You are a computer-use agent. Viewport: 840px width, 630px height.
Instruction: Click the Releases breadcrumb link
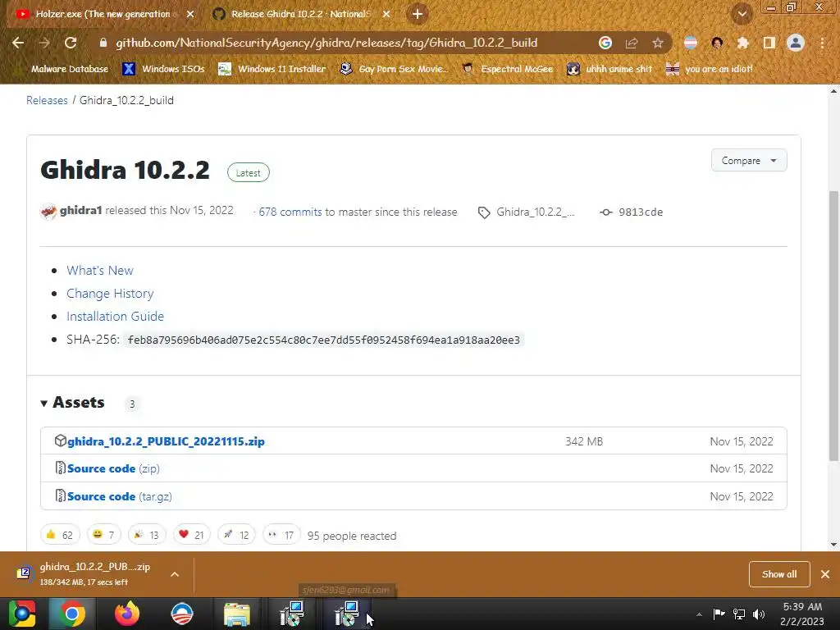[x=47, y=100]
